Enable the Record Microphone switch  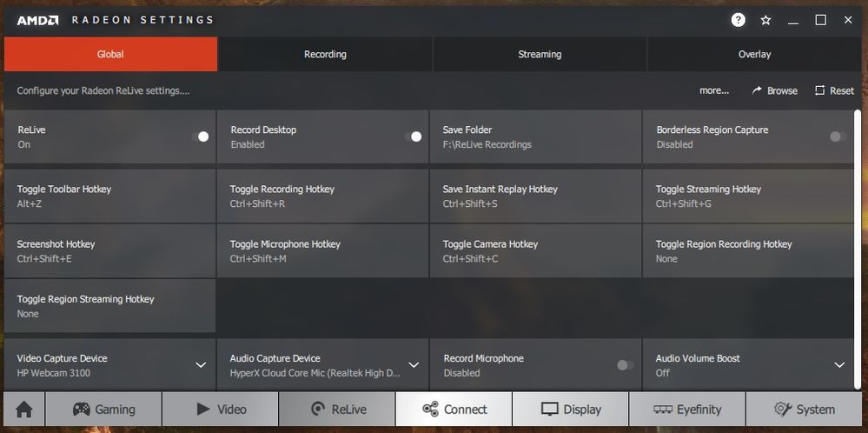tap(626, 365)
